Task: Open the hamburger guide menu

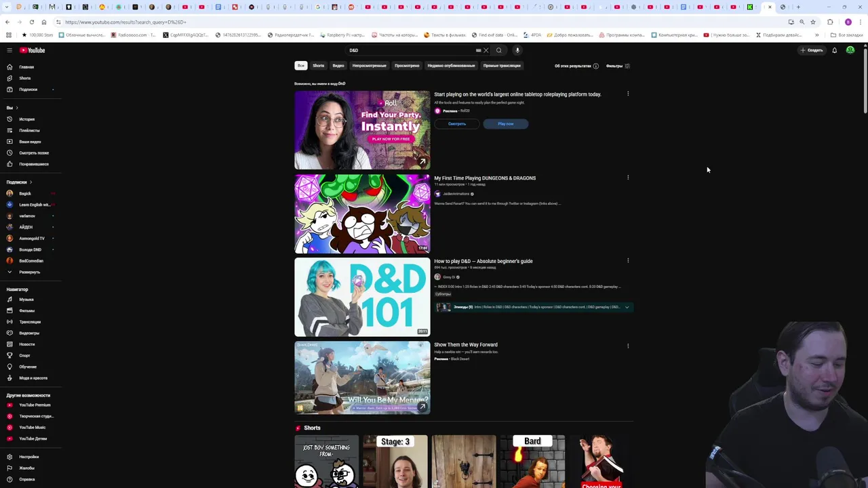Action: pyautogui.click(x=9, y=50)
